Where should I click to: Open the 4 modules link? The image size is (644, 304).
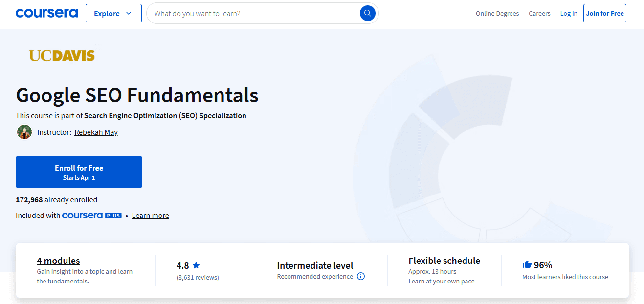(x=58, y=261)
